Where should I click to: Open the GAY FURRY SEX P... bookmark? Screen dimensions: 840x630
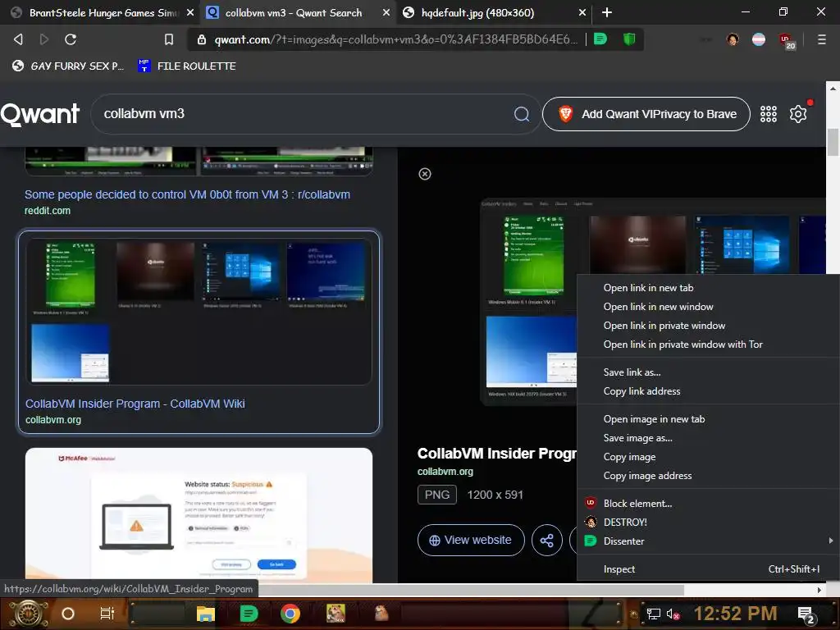[x=68, y=66]
